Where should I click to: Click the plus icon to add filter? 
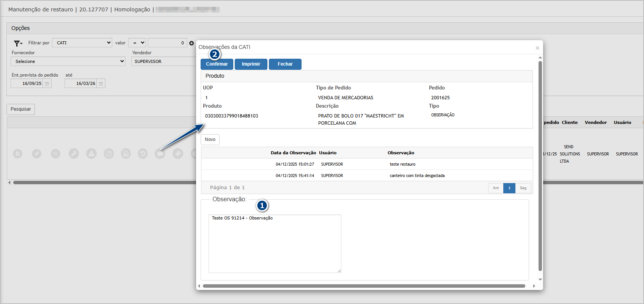[x=192, y=43]
